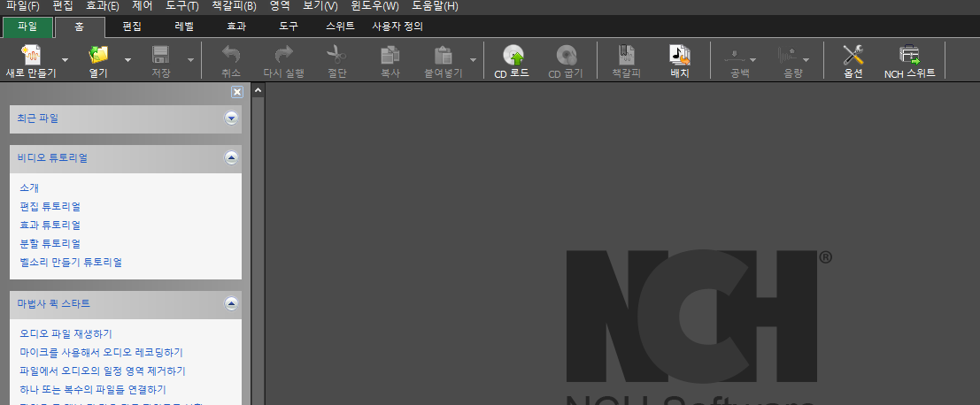This screenshot has height=405, width=980.
Task: Open the 편집 튜토리얼 link
Action: tap(50, 207)
